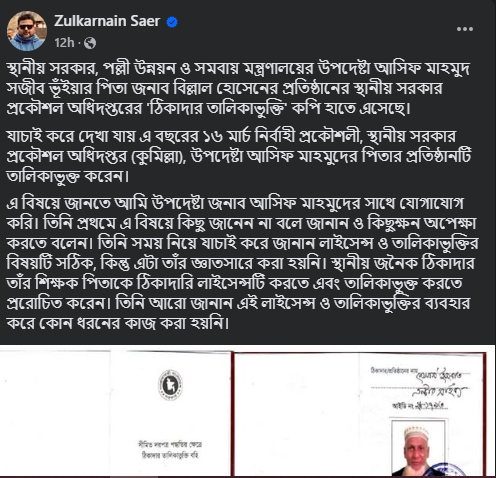
Task: Open Zulkarnain Saer's profile picture
Action: 27,31
